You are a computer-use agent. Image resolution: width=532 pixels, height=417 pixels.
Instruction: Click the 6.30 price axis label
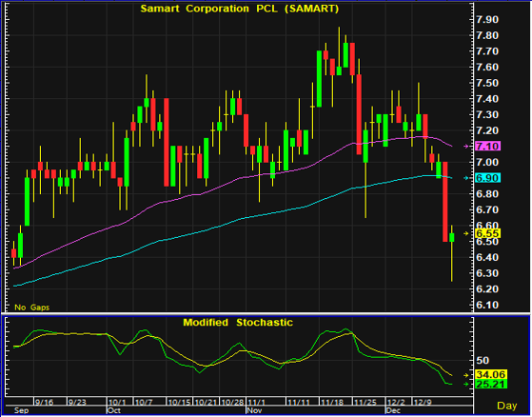[x=487, y=273]
